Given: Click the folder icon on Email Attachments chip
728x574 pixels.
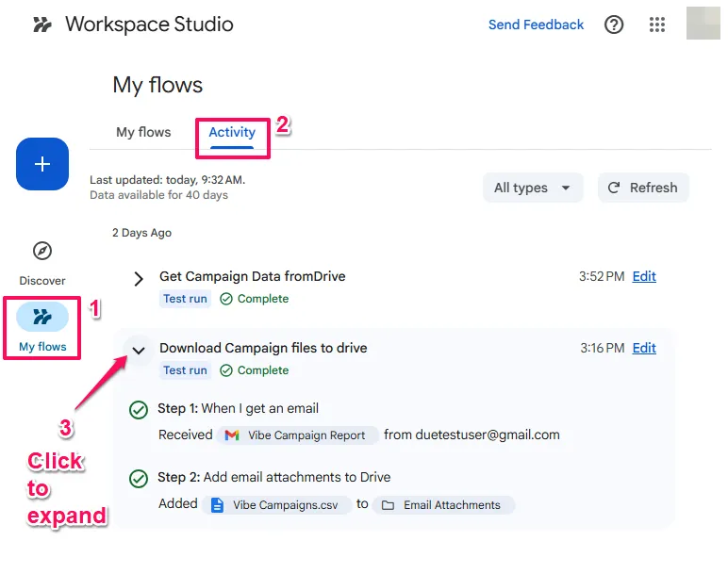Looking at the screenshot, I should (388, 505).
